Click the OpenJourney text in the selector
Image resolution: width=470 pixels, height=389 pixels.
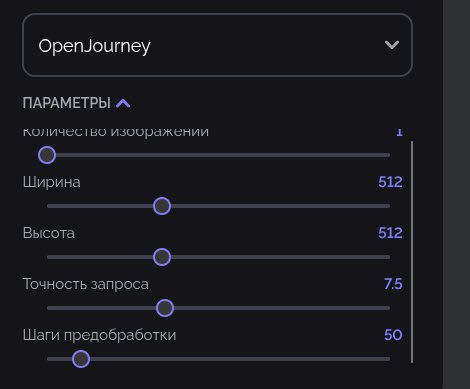94,46
